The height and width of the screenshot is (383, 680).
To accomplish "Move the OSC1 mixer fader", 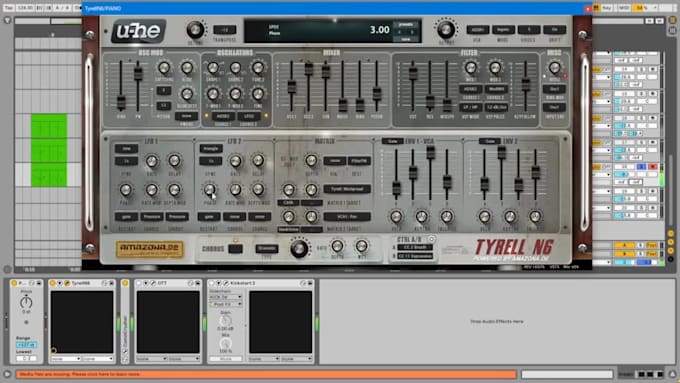I will point(292,87).
